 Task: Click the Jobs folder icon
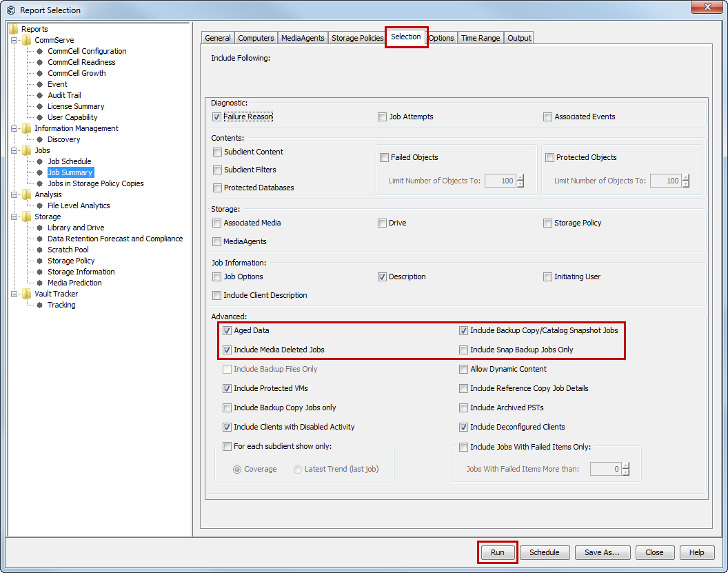click(27, 150)
